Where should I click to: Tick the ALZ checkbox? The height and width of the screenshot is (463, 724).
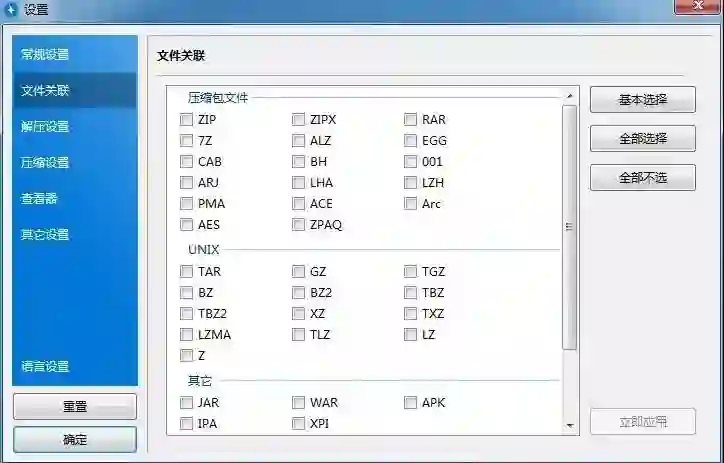click(298, 140)
